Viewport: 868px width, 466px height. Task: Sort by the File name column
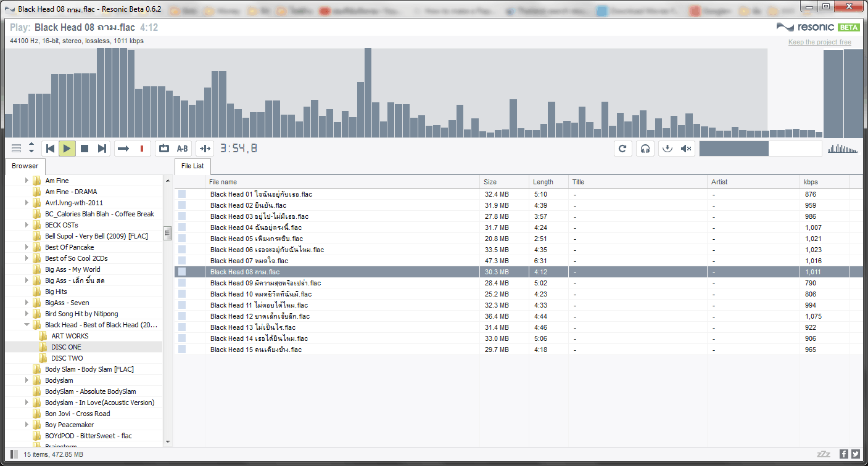tap(342, 182)
